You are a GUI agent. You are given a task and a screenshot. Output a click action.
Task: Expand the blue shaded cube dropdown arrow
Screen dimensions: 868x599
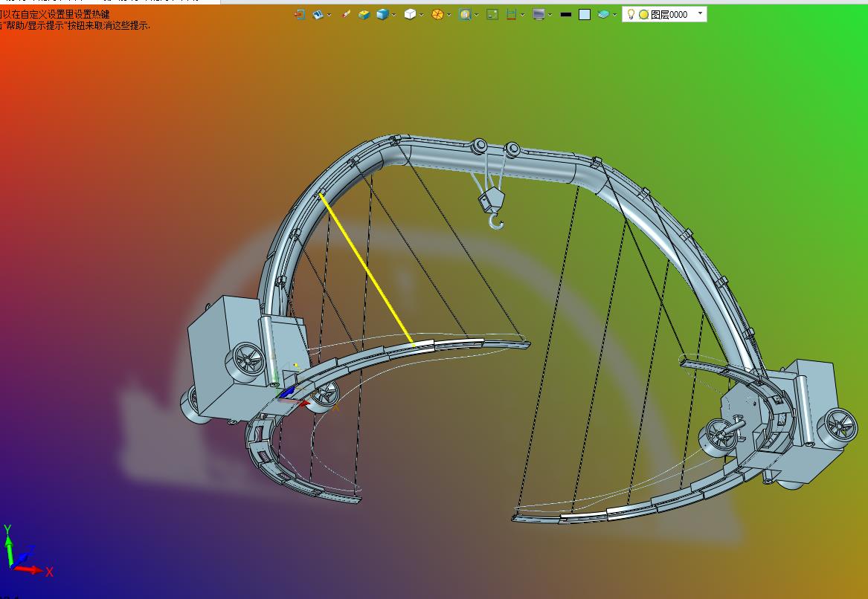tap(393, 14)
